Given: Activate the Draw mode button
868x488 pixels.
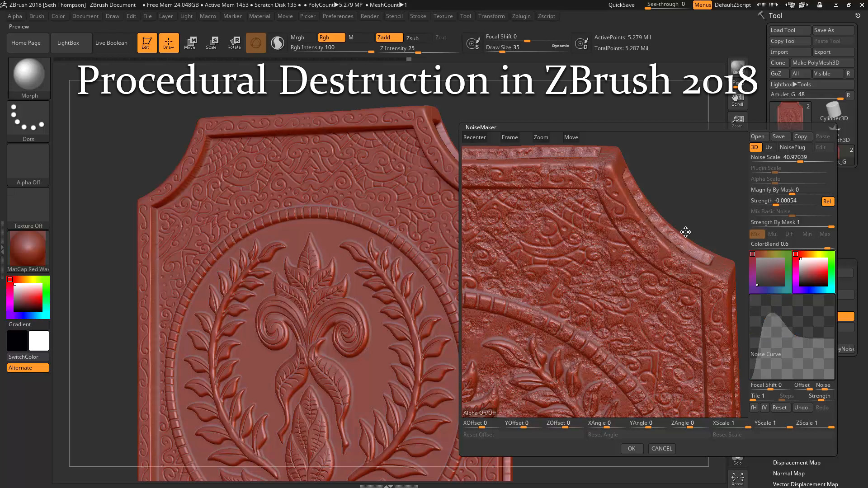Looking at the screenshot, I should tap(169, 43).
